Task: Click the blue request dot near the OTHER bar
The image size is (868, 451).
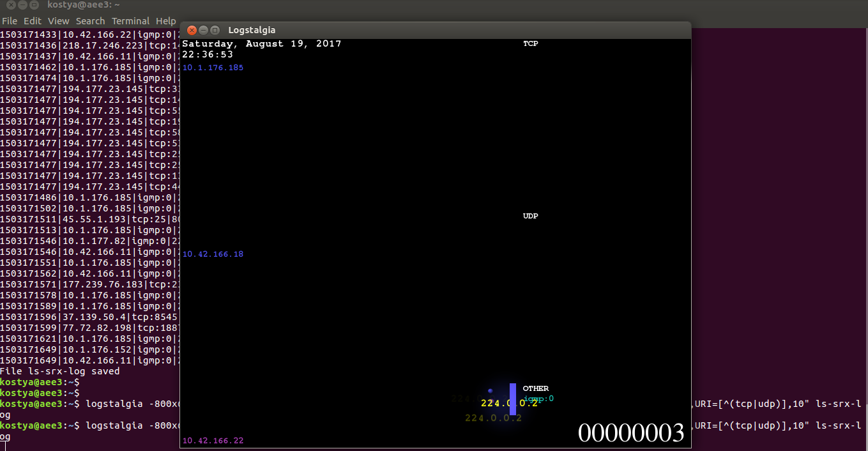Action: pyautogui.click(x=491, y=390)
